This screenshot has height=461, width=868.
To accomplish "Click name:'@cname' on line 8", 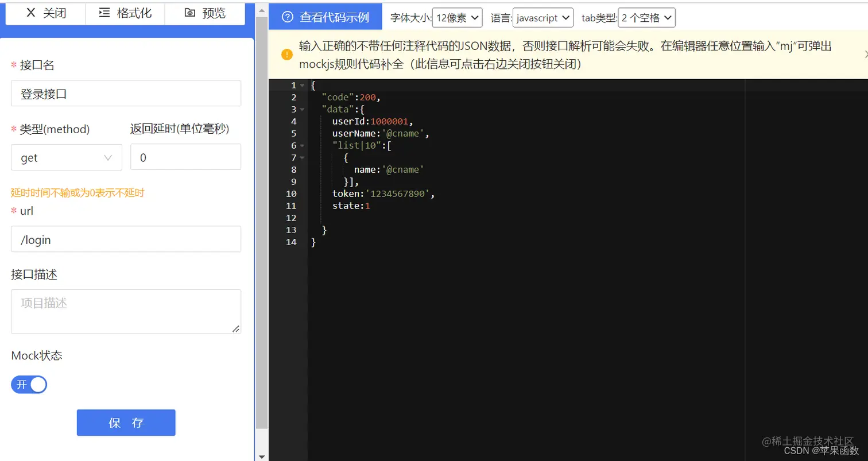I will click(x=389, y=169).
